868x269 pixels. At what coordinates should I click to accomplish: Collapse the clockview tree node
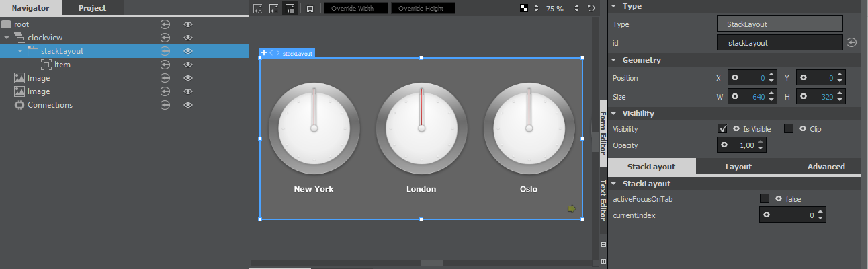pos(7,38)
